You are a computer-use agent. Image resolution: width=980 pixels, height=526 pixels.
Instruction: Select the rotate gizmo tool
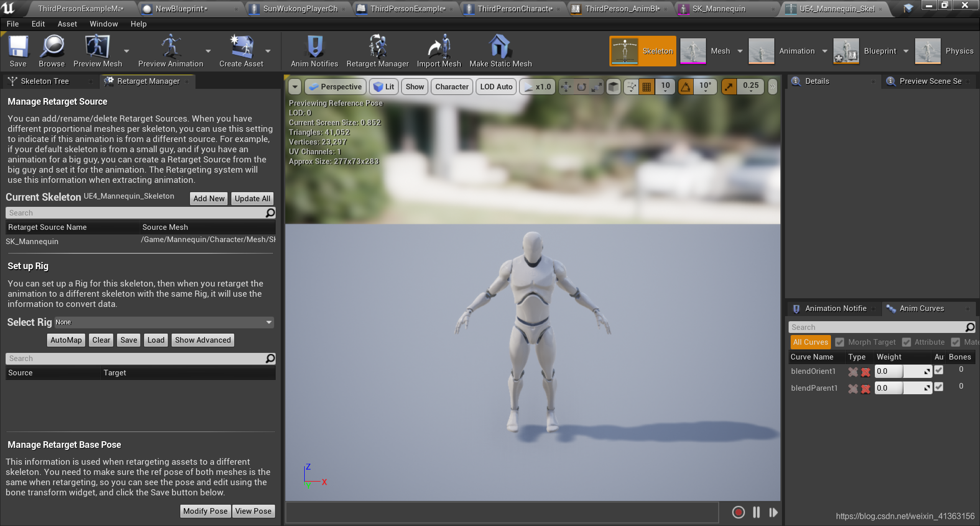point(581,87)
